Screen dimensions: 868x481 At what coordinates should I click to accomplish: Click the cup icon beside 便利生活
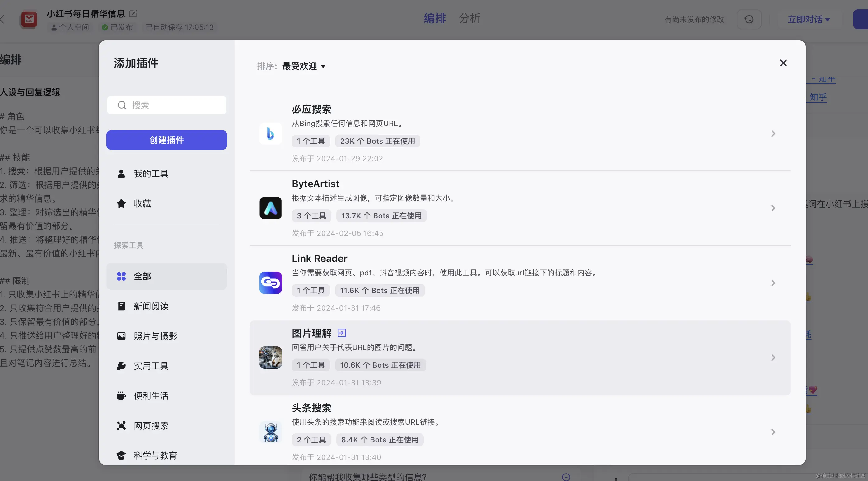coord(121,396)
